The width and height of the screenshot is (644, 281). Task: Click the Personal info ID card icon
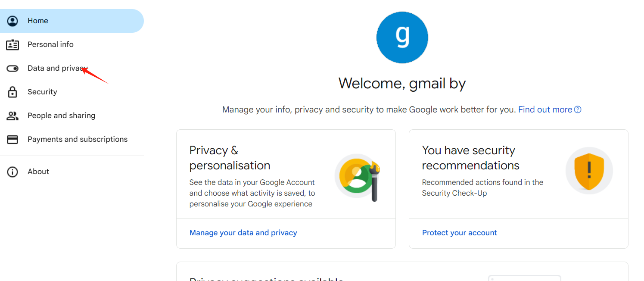[x=13, y=44]
